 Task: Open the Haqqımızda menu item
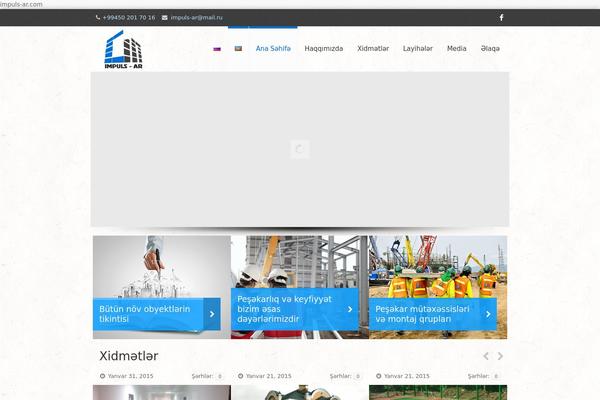324,49
